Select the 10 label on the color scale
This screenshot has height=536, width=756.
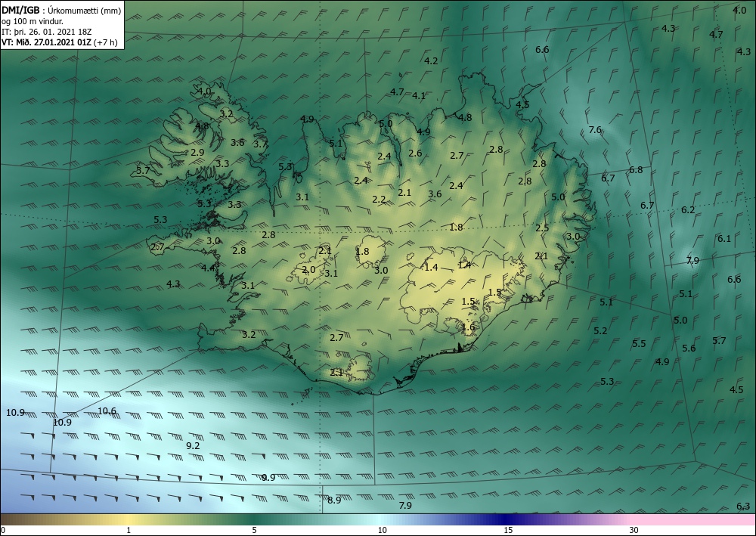pos(382,530)
